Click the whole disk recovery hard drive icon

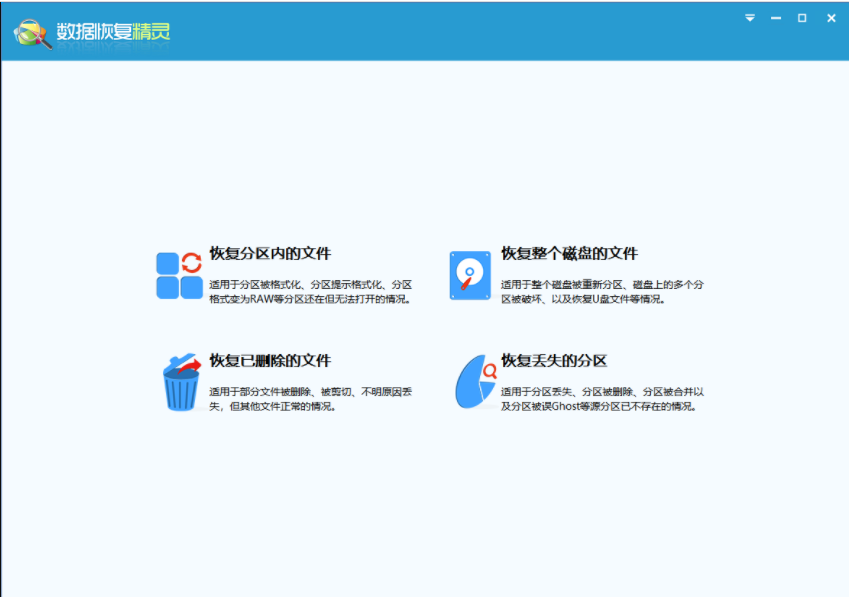[x=470, y=275]
